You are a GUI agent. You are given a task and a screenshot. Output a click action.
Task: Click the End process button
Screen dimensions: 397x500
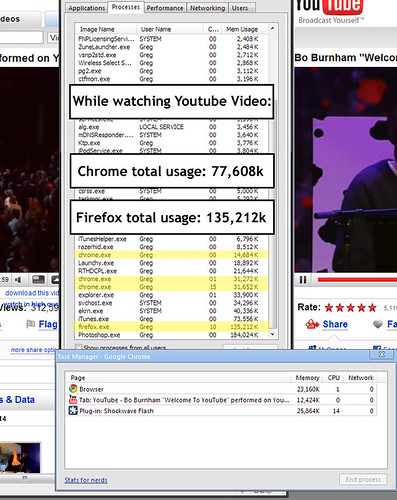[x=363, y=479]
